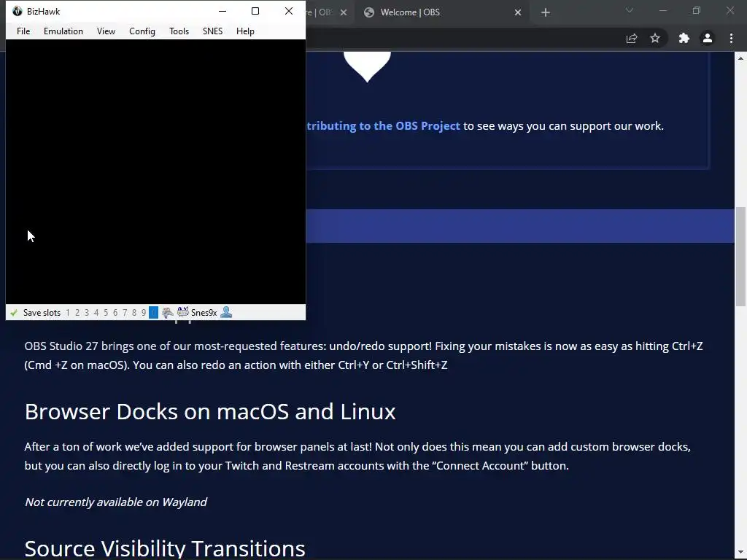Screen dimensions: 747x560
Task: Select highlighted save slot 0
Action: click(153, 313)
